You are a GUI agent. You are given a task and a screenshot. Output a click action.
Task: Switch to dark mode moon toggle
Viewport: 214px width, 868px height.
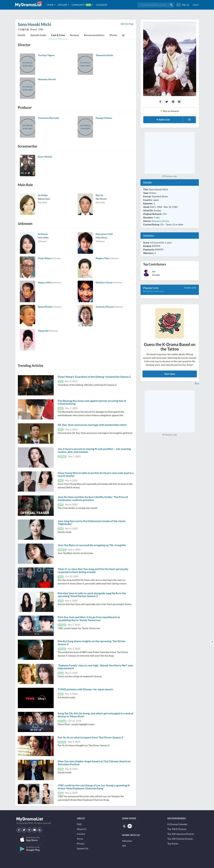coord(125,826)
